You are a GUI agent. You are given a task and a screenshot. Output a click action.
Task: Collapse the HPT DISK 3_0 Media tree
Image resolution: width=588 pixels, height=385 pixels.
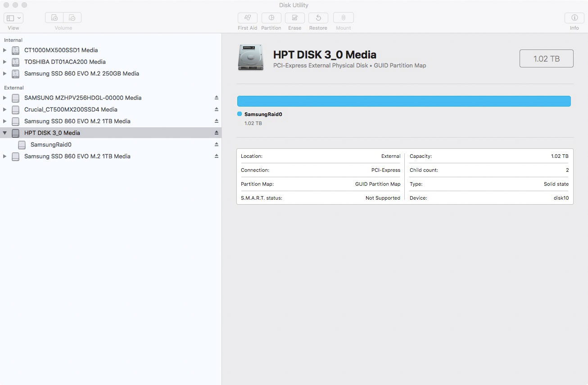click(x=5, y=133)
